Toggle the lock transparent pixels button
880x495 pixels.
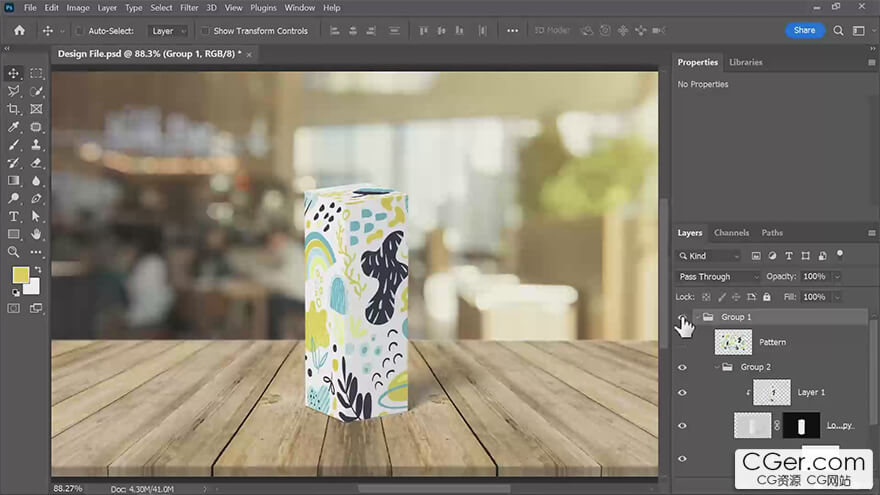[x=706, y=297]
